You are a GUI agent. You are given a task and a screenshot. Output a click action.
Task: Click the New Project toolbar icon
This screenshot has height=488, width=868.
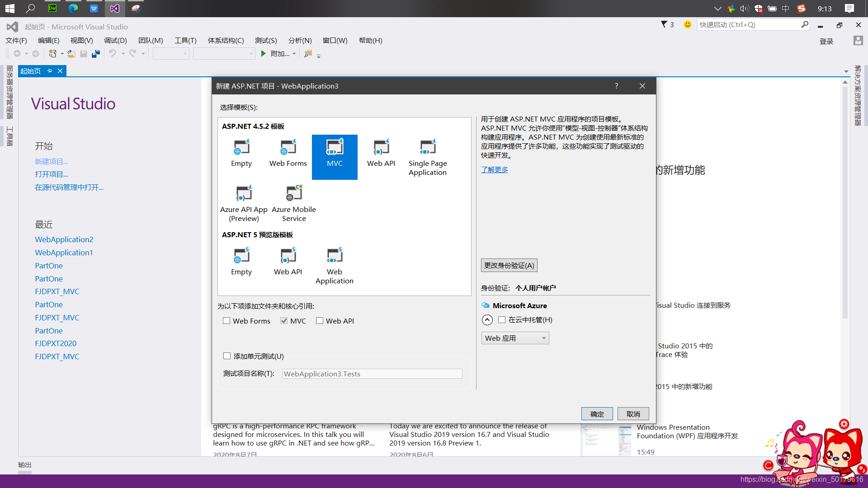tap(53, 54)
